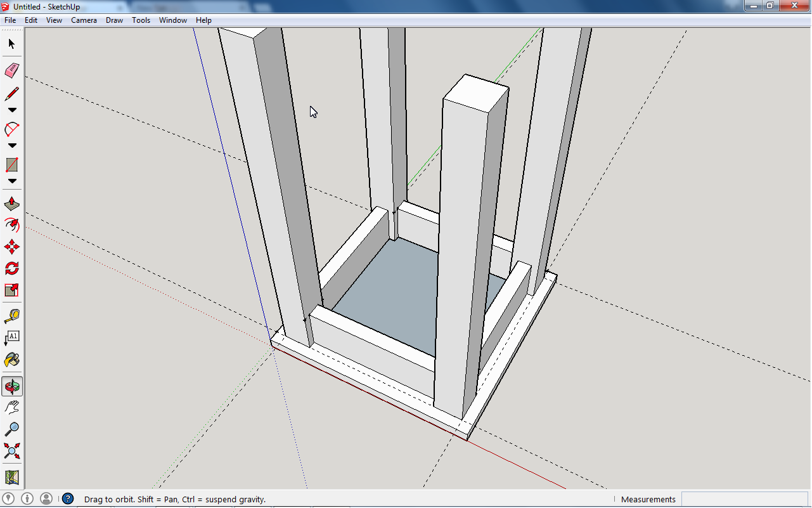
Task: Open the Edit menu
Action: click(31, 20)
